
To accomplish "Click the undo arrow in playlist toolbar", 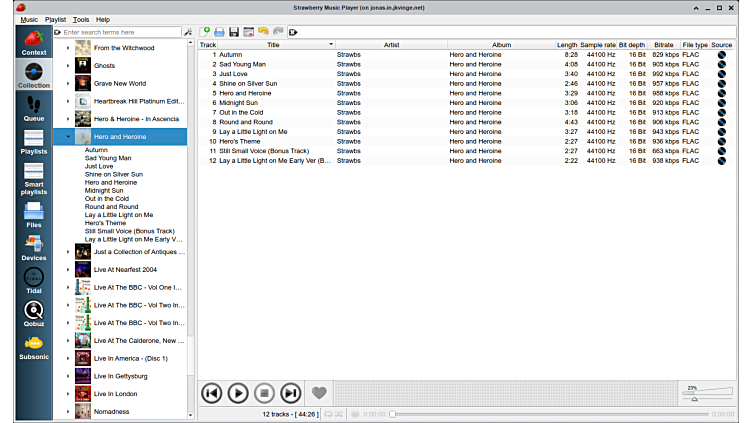I will pos(263,32).
